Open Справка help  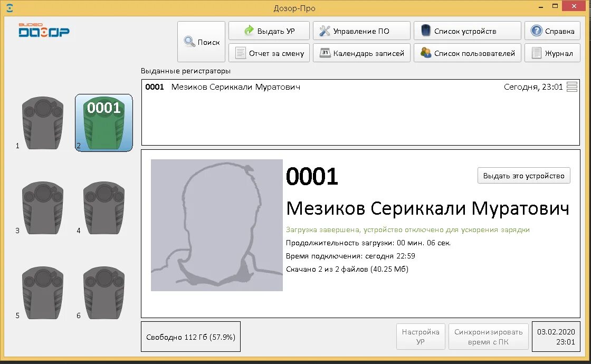pos(552,31)
